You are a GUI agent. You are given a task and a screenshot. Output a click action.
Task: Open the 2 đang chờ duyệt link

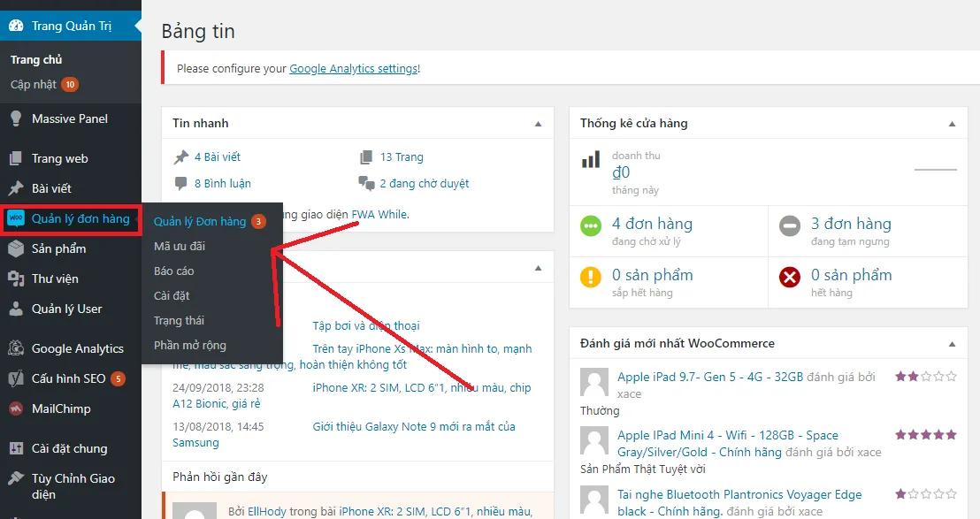(425, 184)
